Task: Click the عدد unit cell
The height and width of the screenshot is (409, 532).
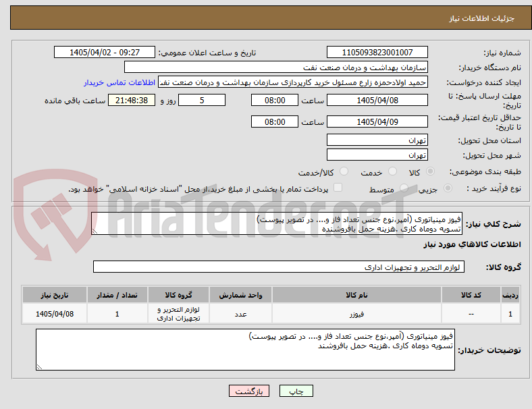Action: pos(240,314)
